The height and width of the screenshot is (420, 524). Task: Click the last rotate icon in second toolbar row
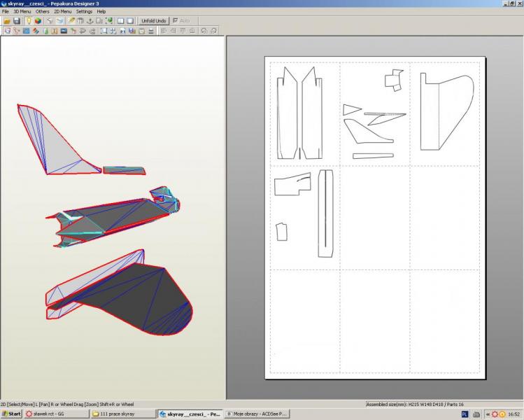[x=213, y=31]
